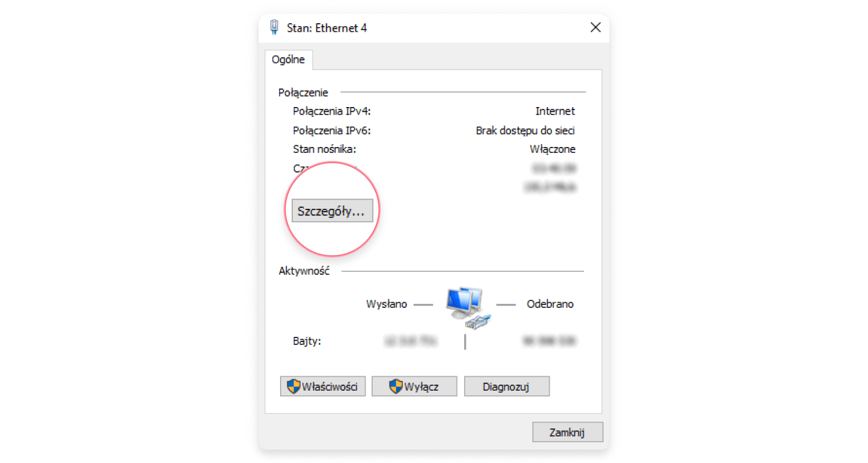The image size is (868, 463).
Task: Close the window using the X button
Action: [595, 27]
